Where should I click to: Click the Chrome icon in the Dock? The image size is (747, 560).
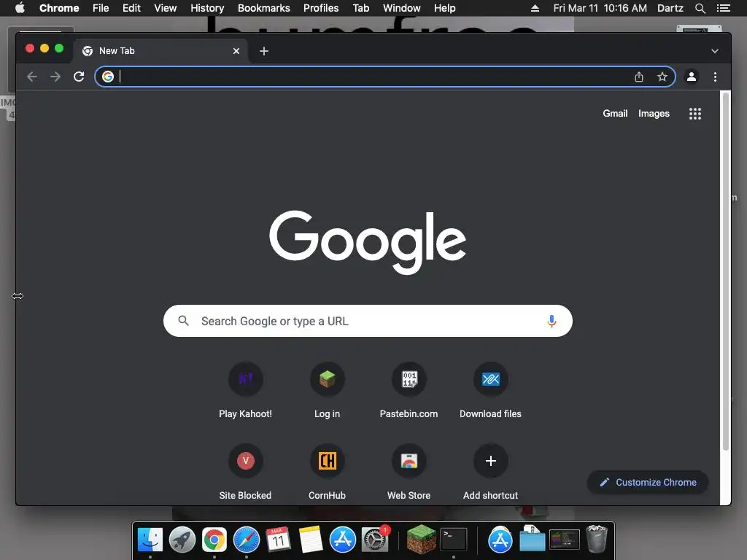click(214, 540)
